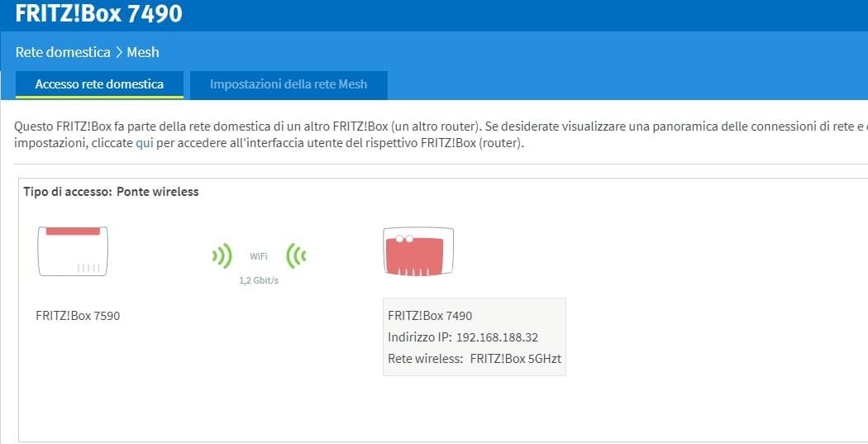Image resolution: width=868 pixels, height=444 pixels.
Task: Click the FRITZ!Box 7590 router icon
Action: coord(73,251)
